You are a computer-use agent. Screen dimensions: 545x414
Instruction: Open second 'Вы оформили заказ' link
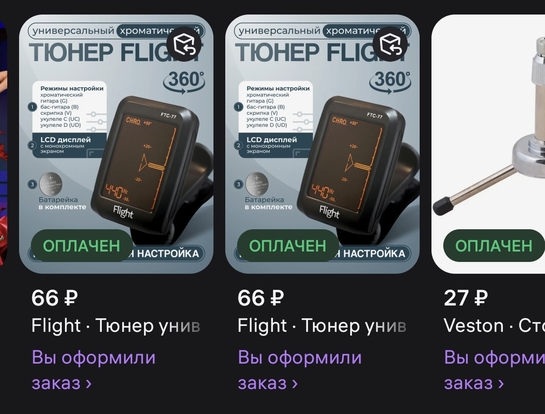(x=300, y=370)
